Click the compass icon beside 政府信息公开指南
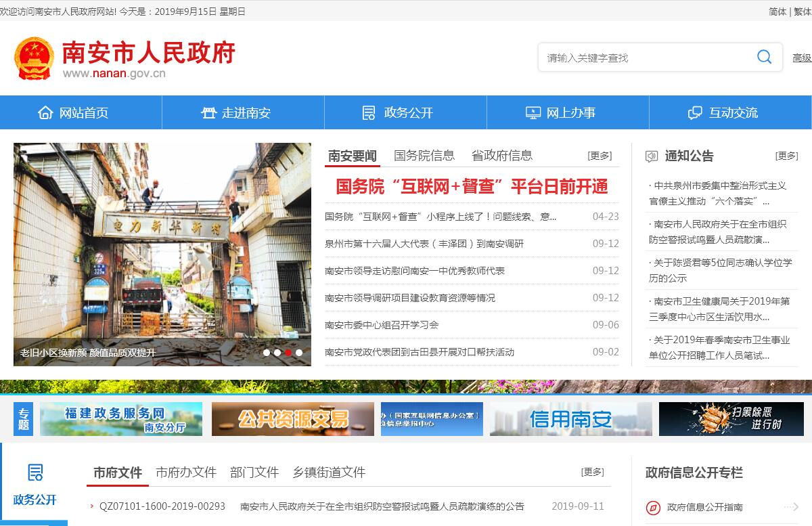 [x=653, y=507]
